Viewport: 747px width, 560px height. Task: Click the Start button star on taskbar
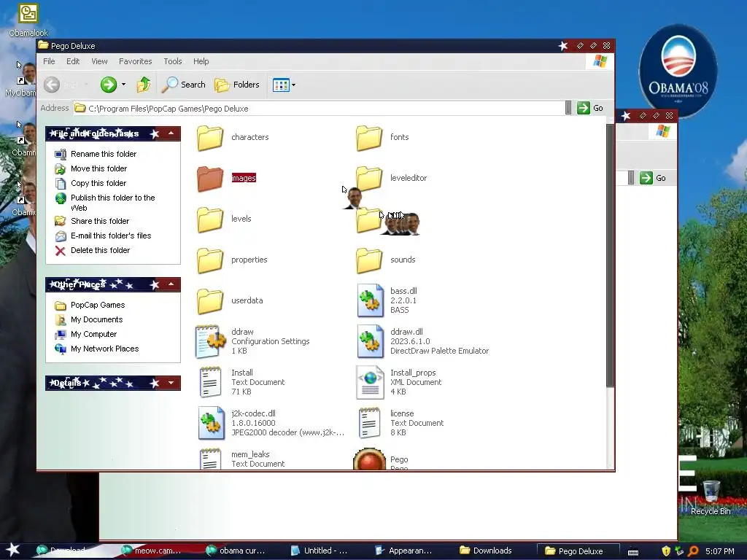[x=13, y=550]
